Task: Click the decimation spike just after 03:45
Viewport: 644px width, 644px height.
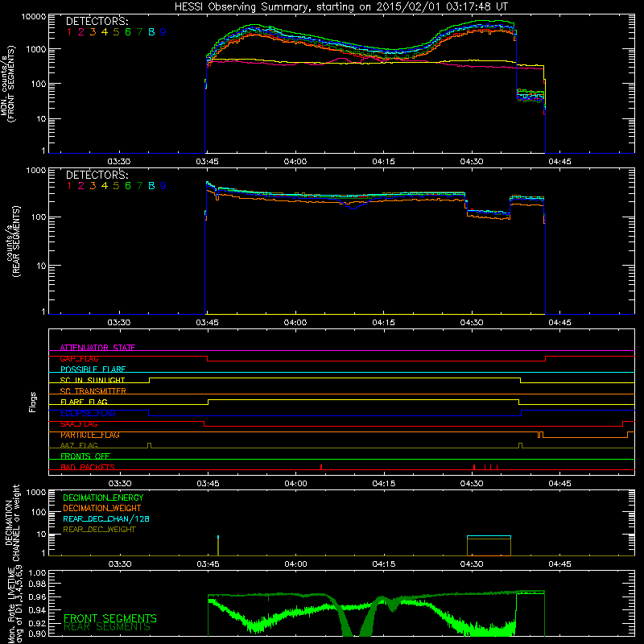Action: [x=218, y=546]
